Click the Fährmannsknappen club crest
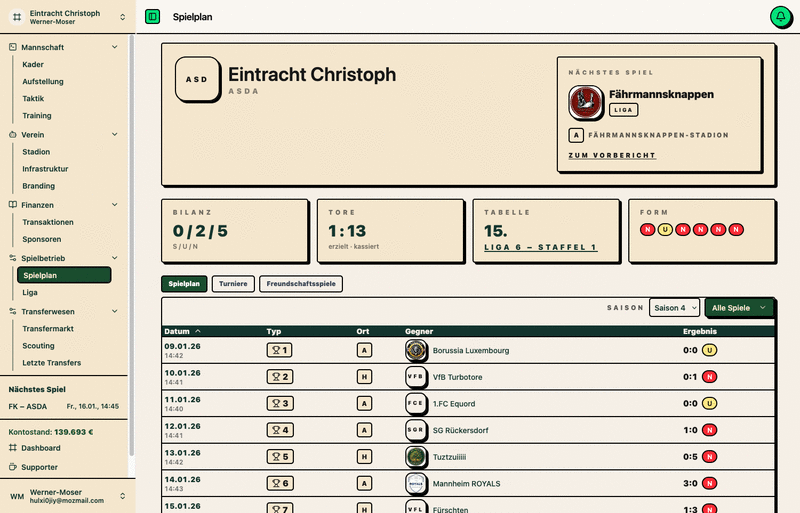The image size is (800, 513). (585, 102)
